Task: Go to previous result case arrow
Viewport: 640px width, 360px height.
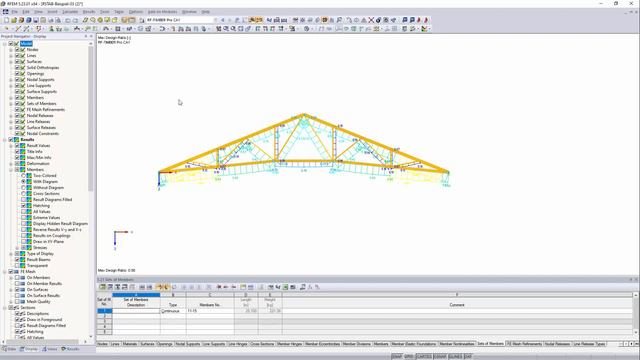Action: click(x=223, y=20)
